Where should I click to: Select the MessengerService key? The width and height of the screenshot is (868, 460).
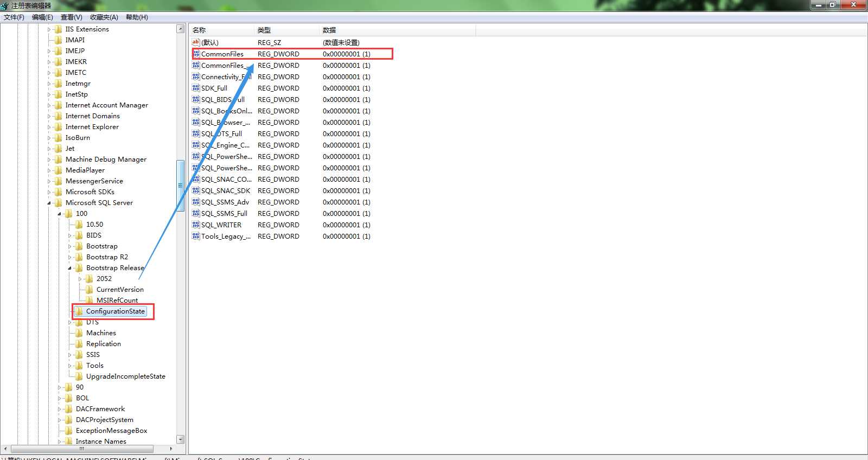coord(94,181)
